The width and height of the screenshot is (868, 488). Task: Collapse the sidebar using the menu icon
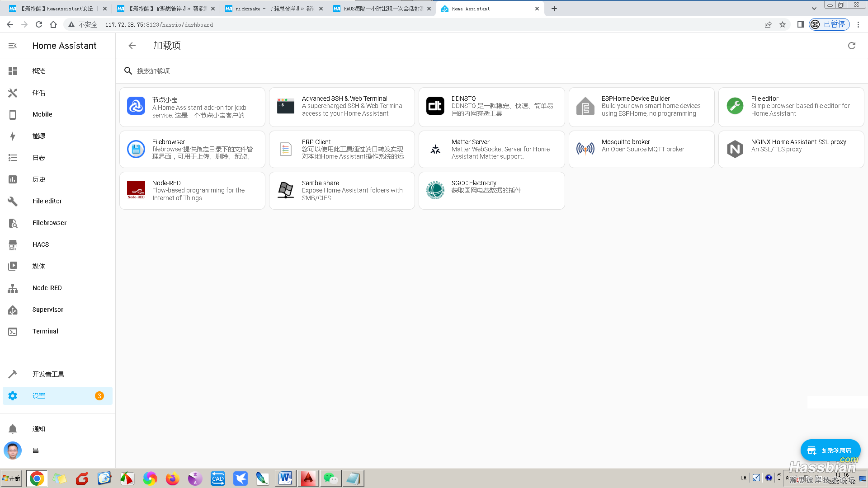click(x=13, y=46)
